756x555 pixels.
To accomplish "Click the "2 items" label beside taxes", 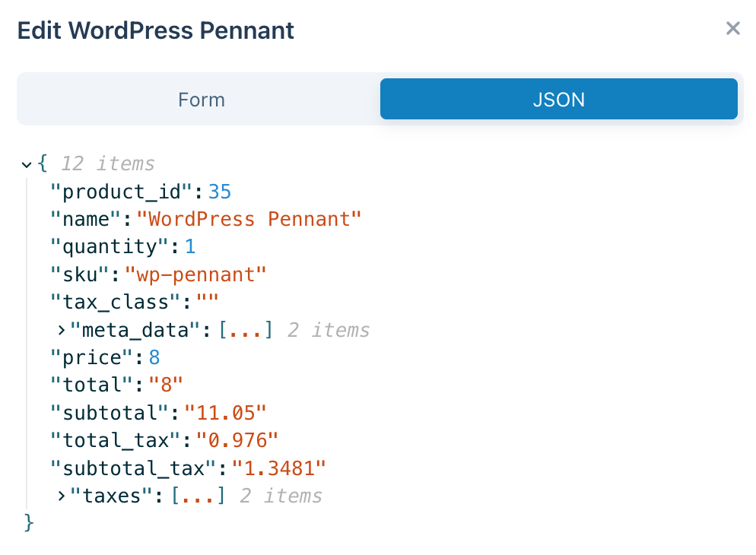I will click(x=281, y=496).
